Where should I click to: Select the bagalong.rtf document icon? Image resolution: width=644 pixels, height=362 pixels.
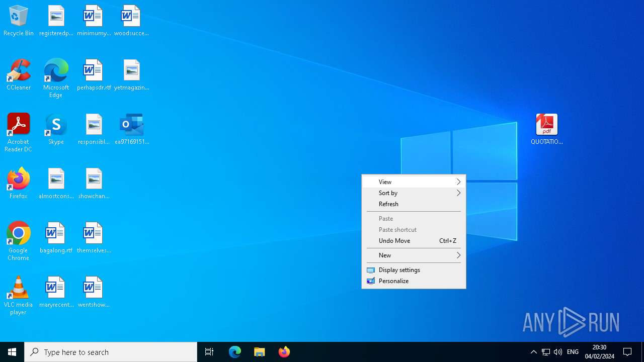click(x=56, y=238)
